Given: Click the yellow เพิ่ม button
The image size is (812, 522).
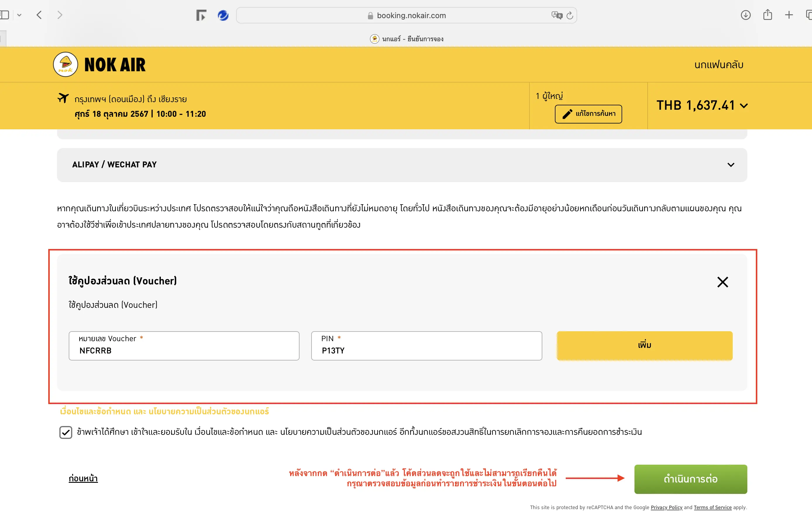Looking at the screenshot, I should point(644,345).
